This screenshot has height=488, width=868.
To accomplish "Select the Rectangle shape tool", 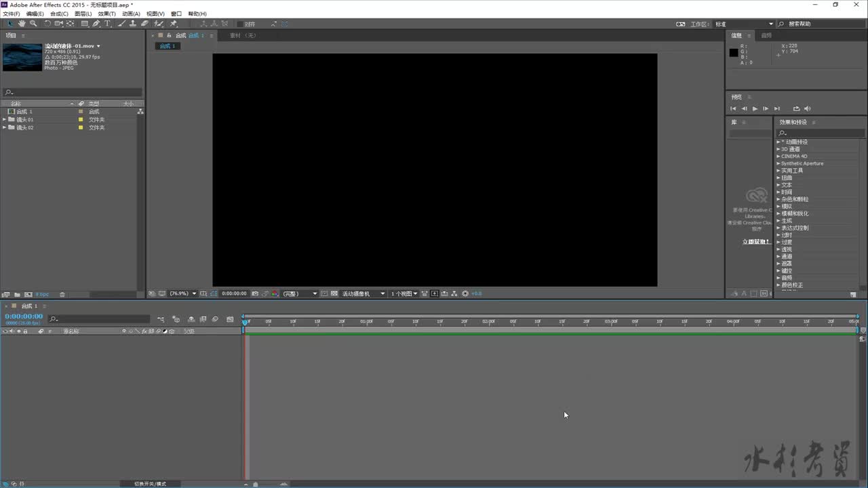I will point(85,24).
